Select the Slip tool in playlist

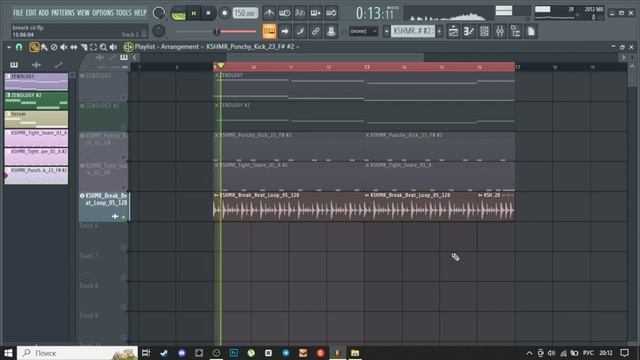tap(74, 47)
